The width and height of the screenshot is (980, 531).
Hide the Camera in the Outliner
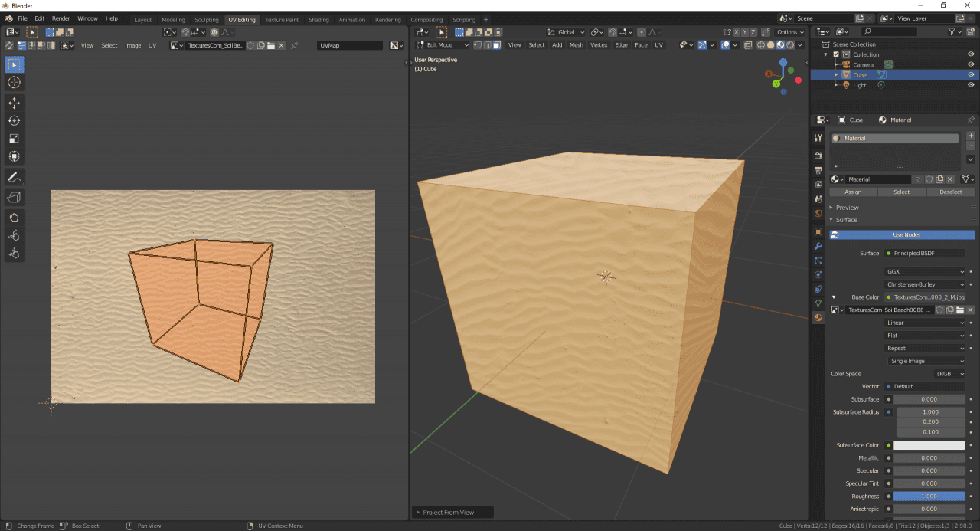[971, 64]
